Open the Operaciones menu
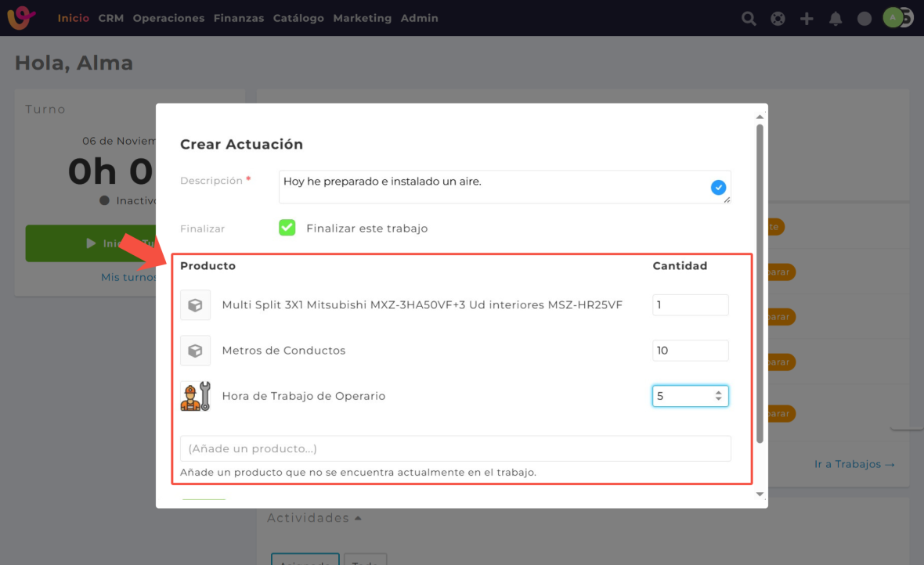The height and width of the screenshot is (565, 924). click(x=168, y=18)
